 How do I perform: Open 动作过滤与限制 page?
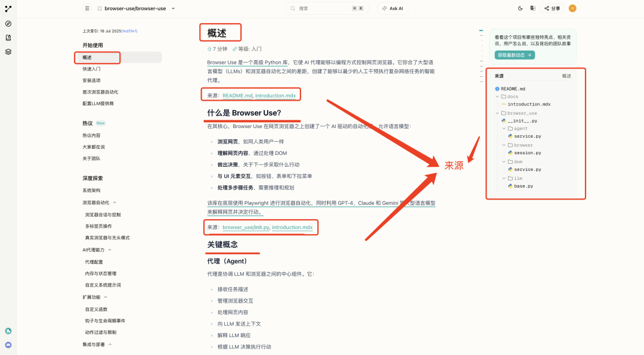(x=101, y=332)
